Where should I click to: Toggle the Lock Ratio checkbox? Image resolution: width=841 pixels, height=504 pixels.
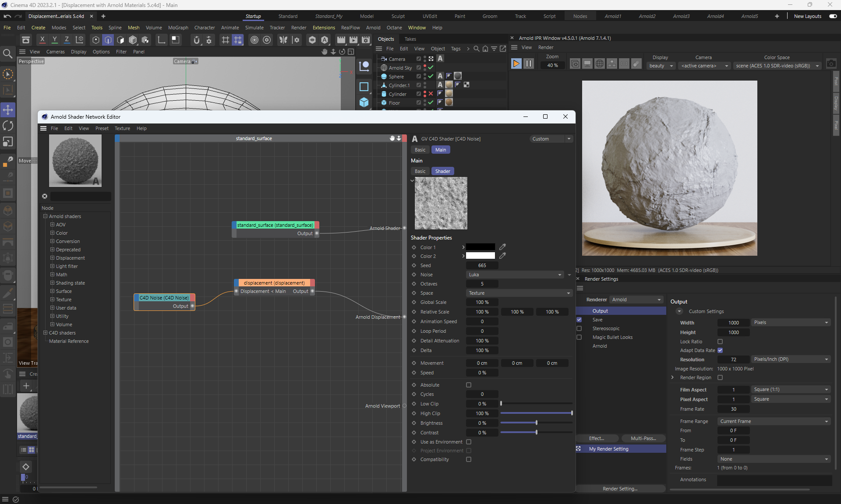[x=720, y=342]
